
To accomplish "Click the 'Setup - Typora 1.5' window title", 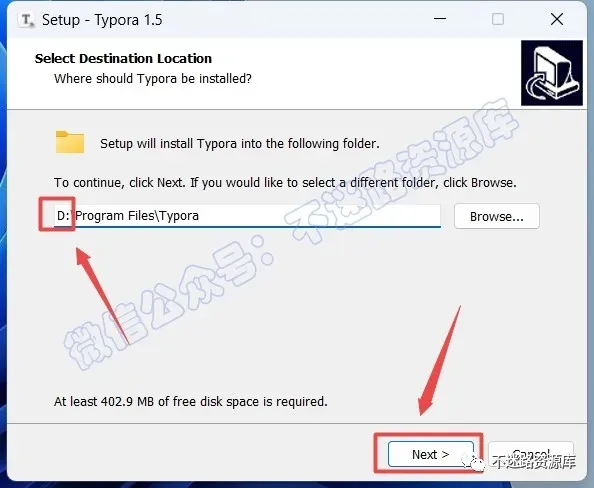I will 102,20.
